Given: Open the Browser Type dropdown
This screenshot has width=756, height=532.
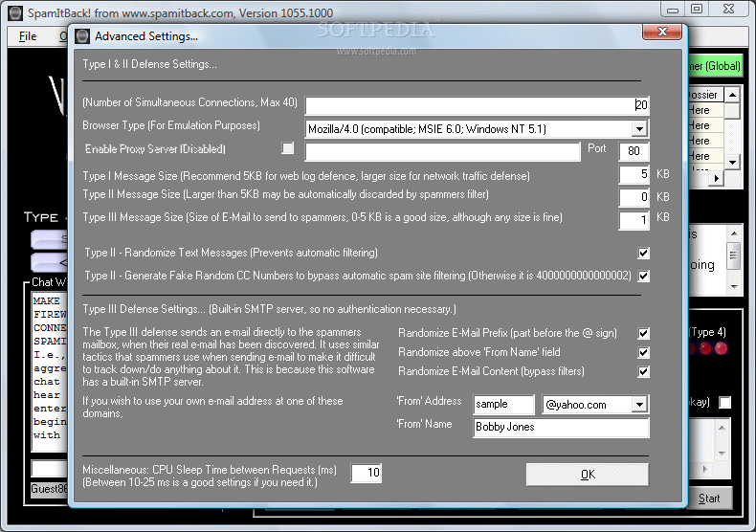Looking at the screenshot, I should (639, 128).
